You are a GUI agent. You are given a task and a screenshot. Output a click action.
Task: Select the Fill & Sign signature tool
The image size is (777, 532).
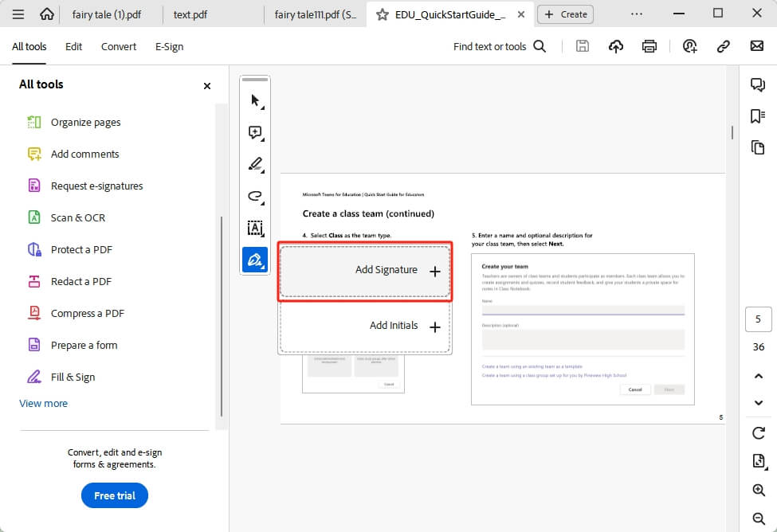pos(253,260)
